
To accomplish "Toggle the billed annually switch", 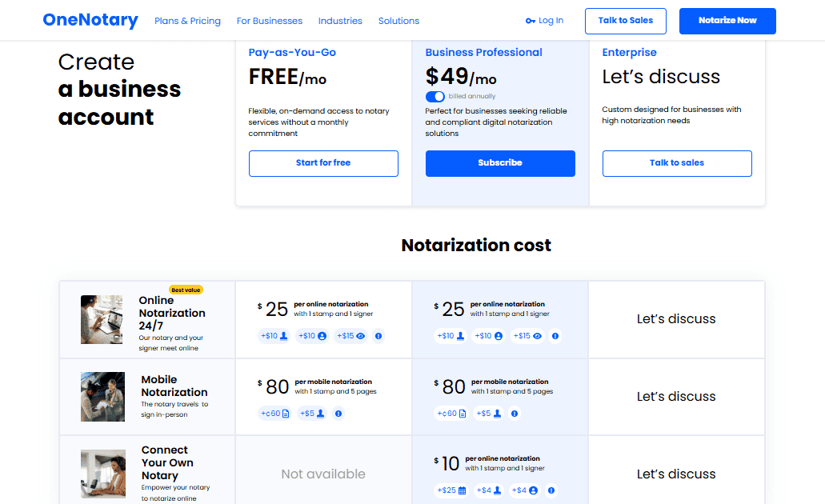I will click(x=435, y=96).
